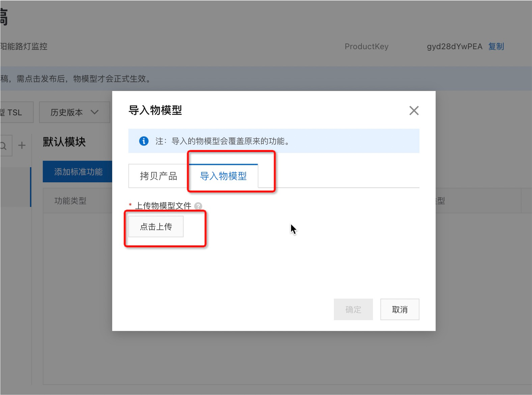
Task: Click the plus icon to add a module
Action: click(x=22, y=145)
